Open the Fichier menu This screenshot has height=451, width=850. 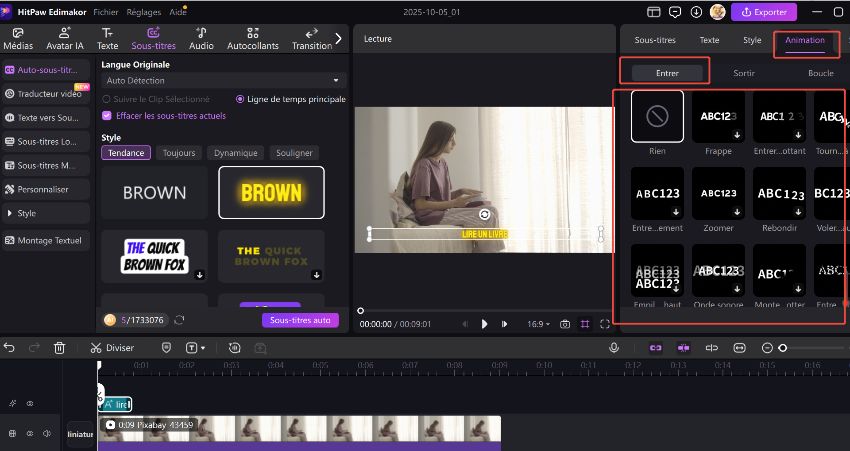pos(105,12)
